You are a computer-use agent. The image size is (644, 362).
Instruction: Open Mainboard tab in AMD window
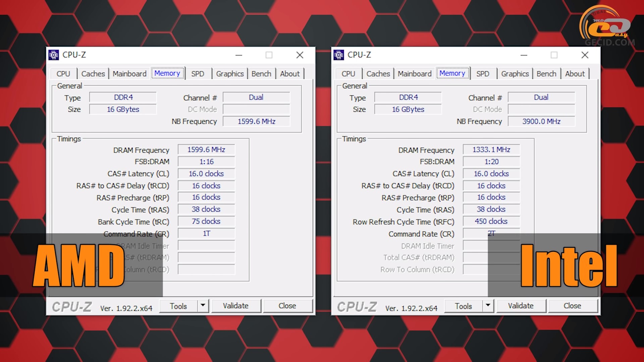[x=129, y=74]
